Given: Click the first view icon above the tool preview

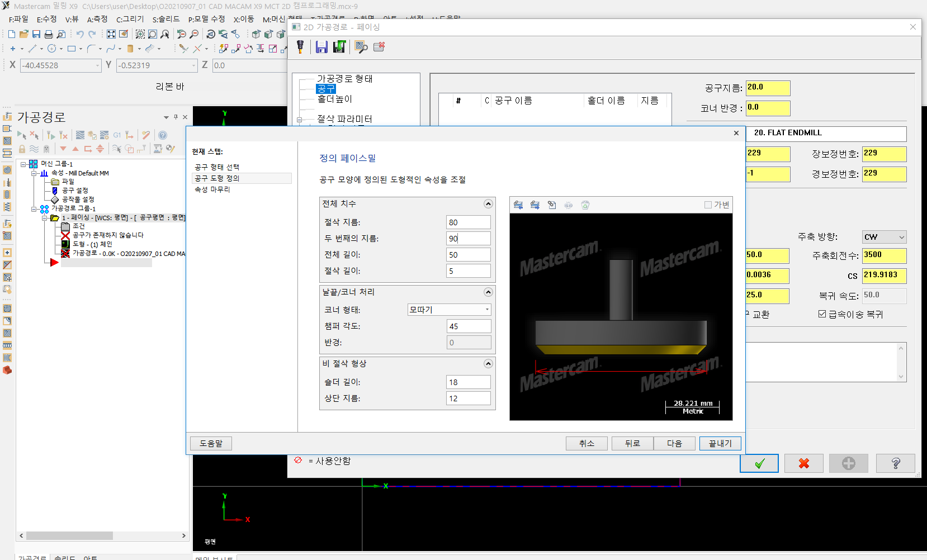Looking at the screenshot, I should pyautogui.click(x=518, y=205).
